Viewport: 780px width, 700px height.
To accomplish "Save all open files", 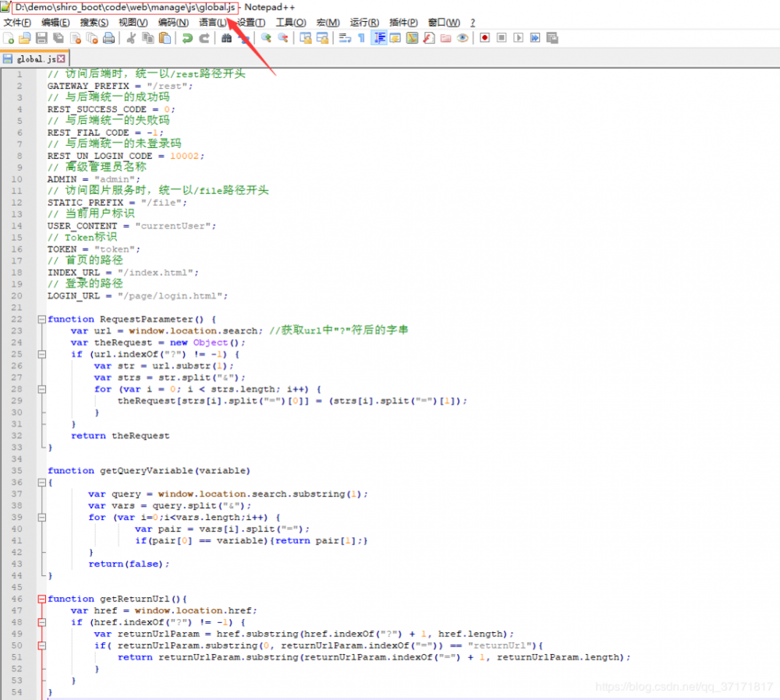I will pos(57,37).
